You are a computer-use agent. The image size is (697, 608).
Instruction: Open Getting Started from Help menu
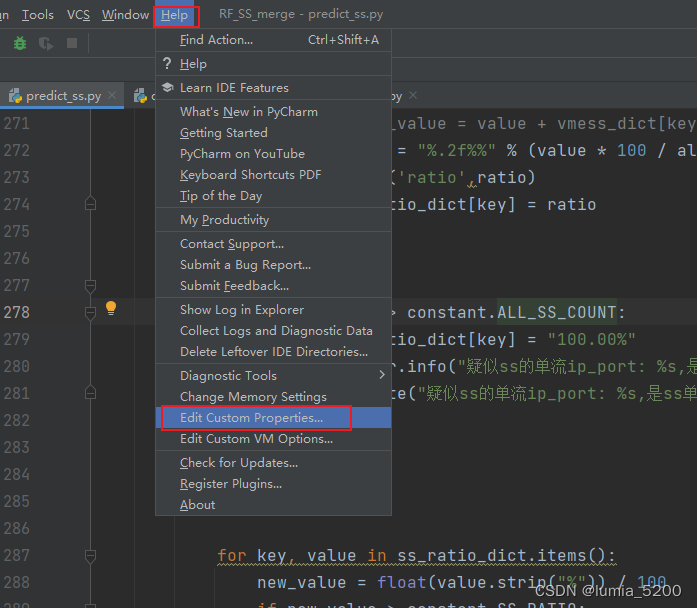(x=273, y=132)
